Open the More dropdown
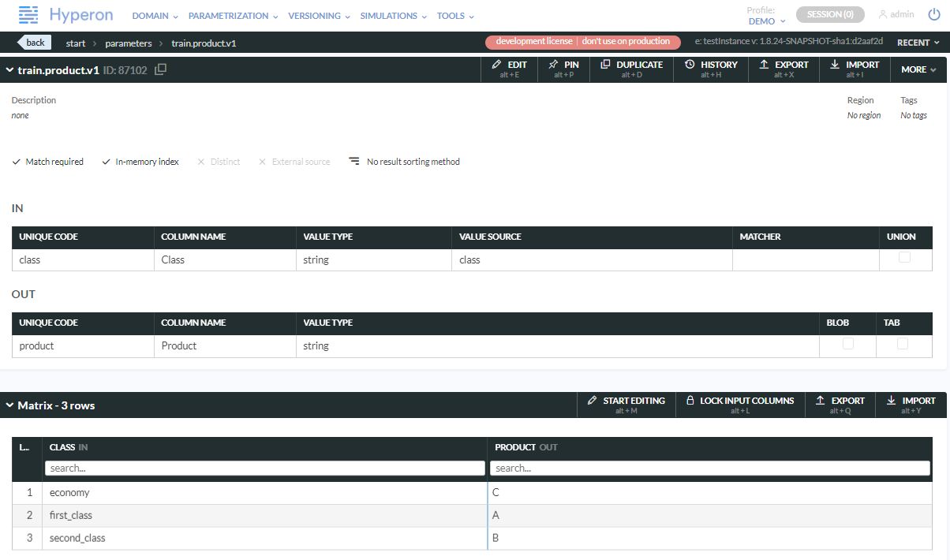The height and width of the screenshot is (560, 950). point(918,69)
